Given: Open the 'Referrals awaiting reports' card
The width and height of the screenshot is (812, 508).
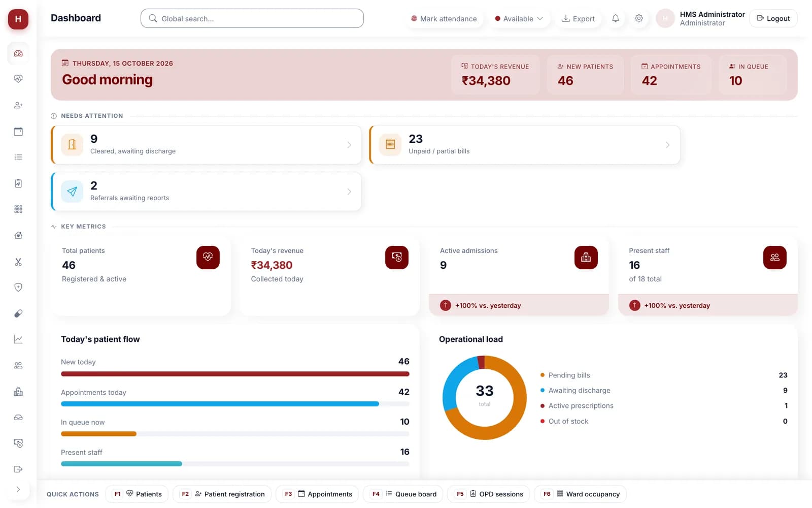Looking at the screenshot, I should [207, 192].
